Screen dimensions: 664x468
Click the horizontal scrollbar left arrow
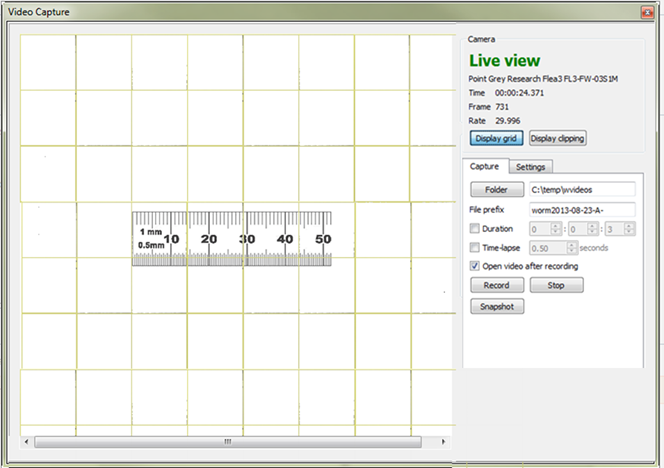tap(26, 442)
